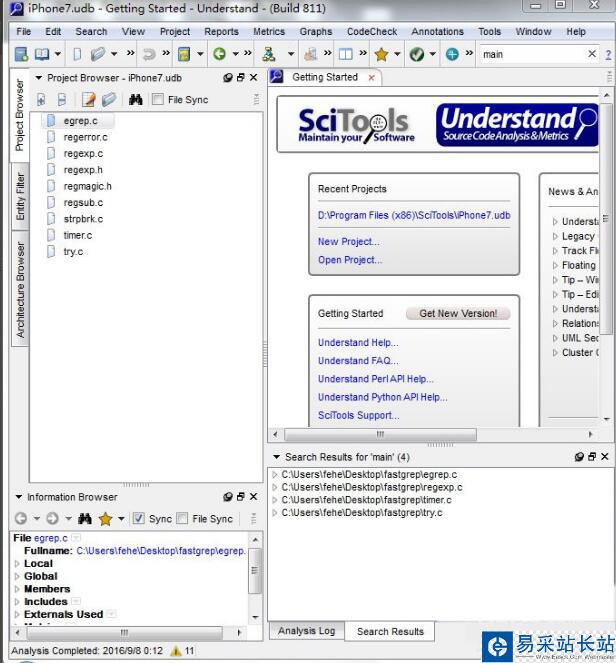
Task: Click the Information Browser horizontal scrollbar thumb
Action: (124, 633)
